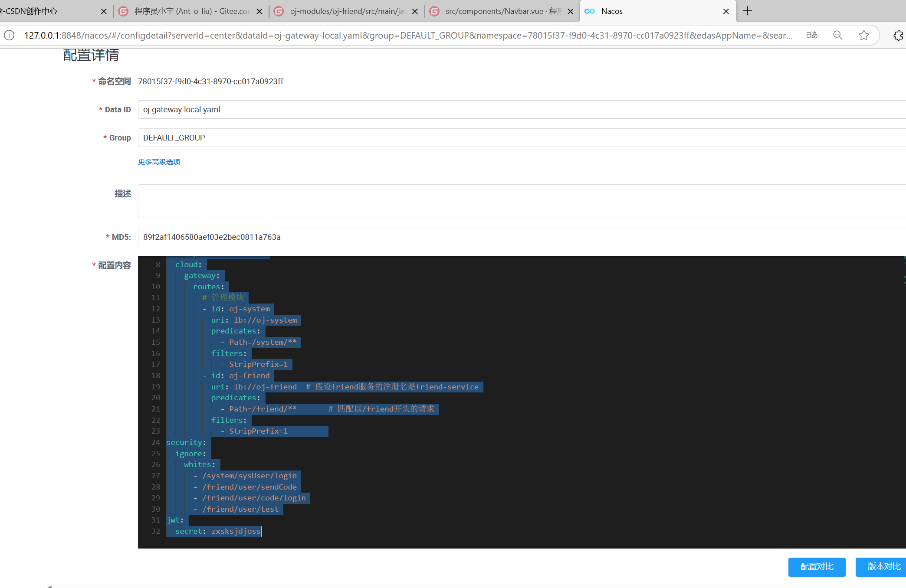This screenshot has height=588, width=906.
Task: Click the translate page icon
Action: pos(812,35)
